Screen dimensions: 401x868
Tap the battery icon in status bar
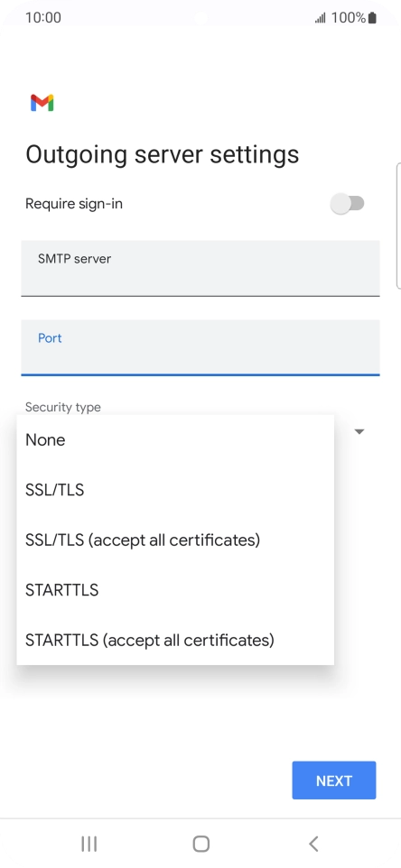372,18
